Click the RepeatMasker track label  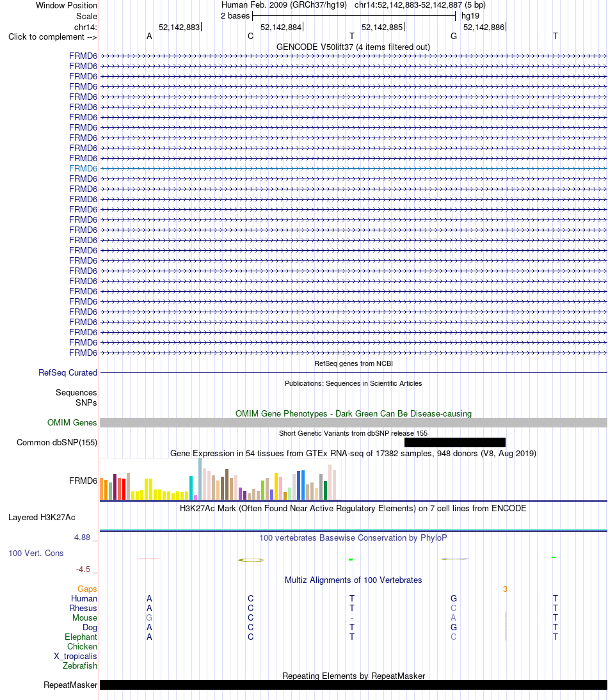coord(70,685)
